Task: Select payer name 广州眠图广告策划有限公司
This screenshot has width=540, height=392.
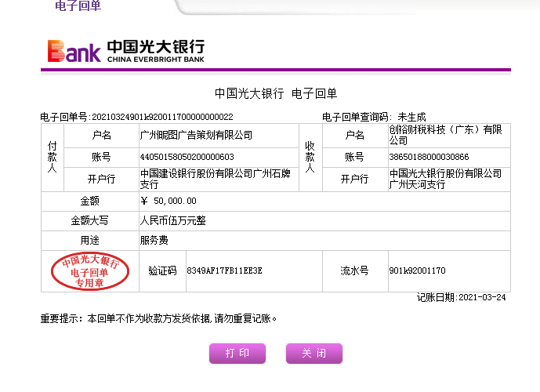Action: pyautogui.click(x=196, y=135)
